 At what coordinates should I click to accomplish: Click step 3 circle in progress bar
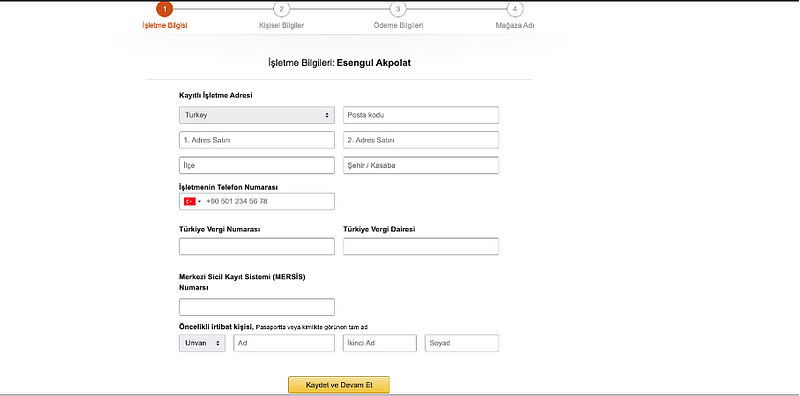click(398, 9)
